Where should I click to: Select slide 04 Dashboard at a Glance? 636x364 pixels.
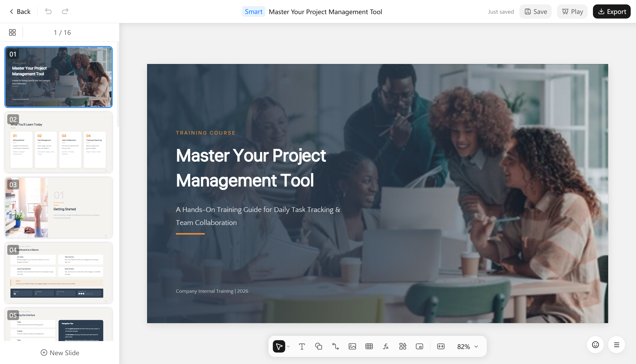[59, 273]
